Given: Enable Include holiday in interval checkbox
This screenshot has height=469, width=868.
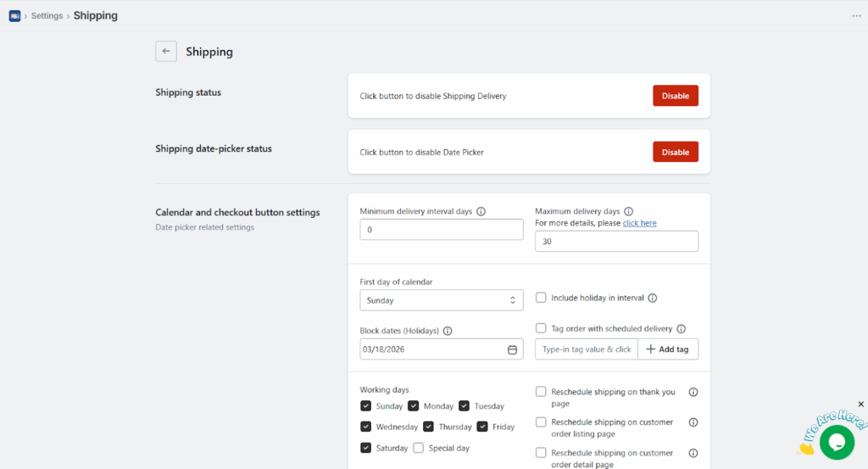Looking at the screenshot, I should 541,298.
